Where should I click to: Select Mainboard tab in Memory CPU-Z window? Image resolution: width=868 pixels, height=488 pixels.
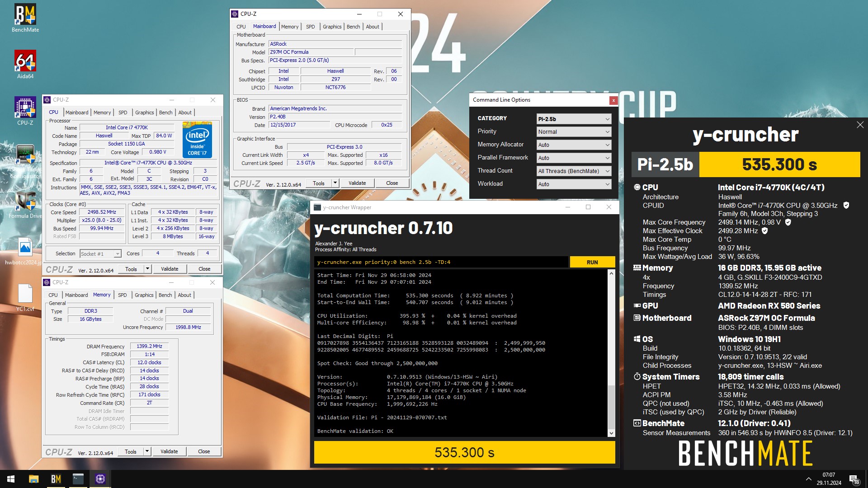tap(76, 295)
